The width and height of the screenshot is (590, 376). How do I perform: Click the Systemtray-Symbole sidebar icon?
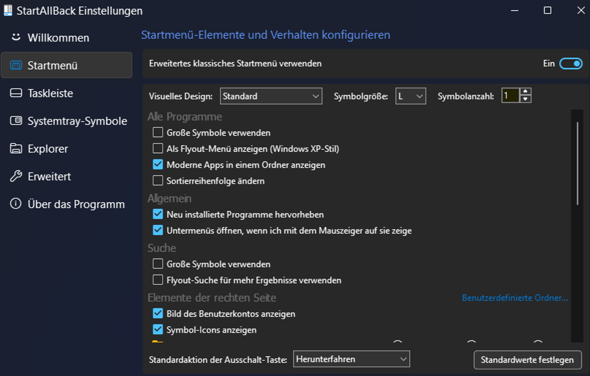[16, 121]
